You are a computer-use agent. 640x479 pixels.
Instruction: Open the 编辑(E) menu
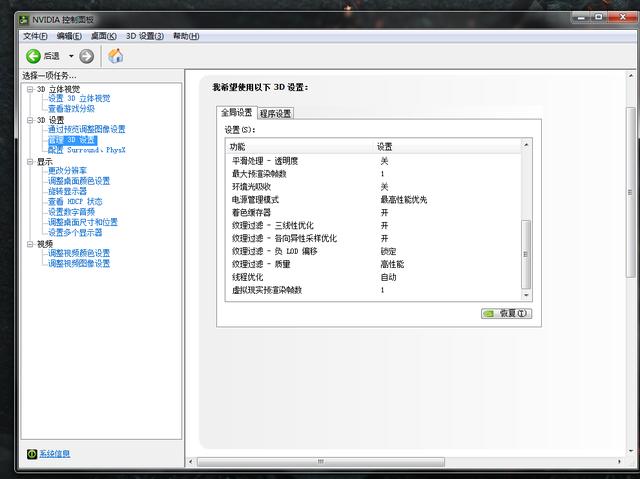[69, 36]
